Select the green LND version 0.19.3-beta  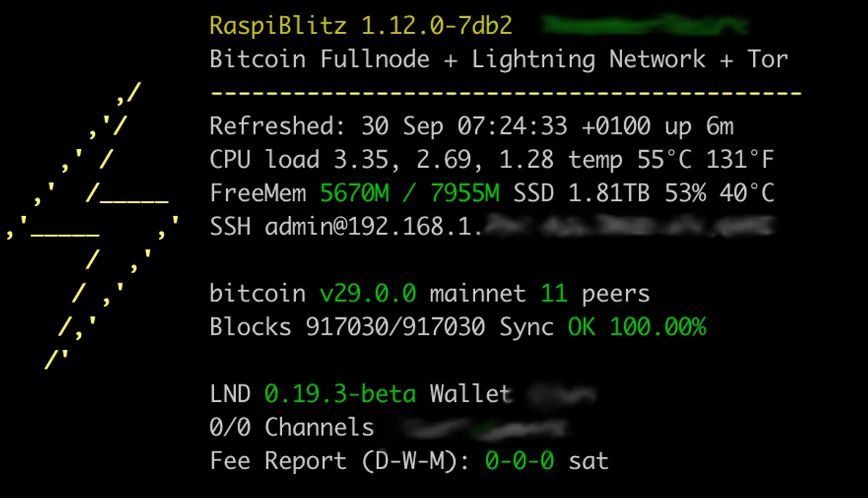coord(340,394)
